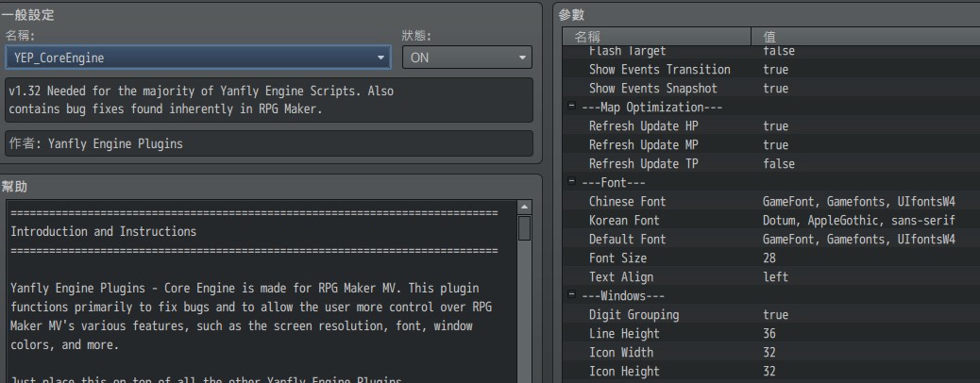Click the true value of Show Events Transition
The image size is (980, 383).
(x=776, y=70)
